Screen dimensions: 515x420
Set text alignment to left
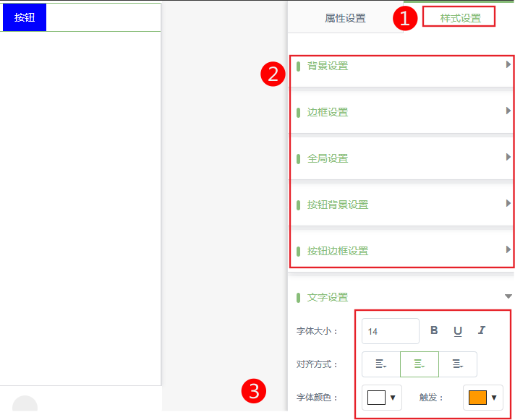click(x=380, y=364)
